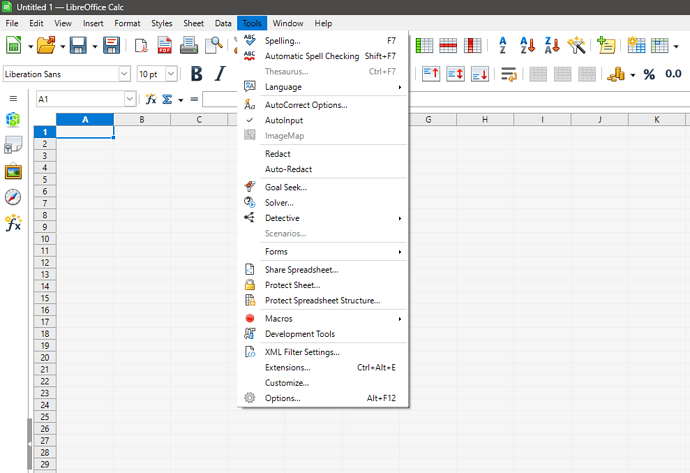Click the Export as PDF icon
Image resolution: width=690 pixels, height=473 pixels.
tap(165, 45)
